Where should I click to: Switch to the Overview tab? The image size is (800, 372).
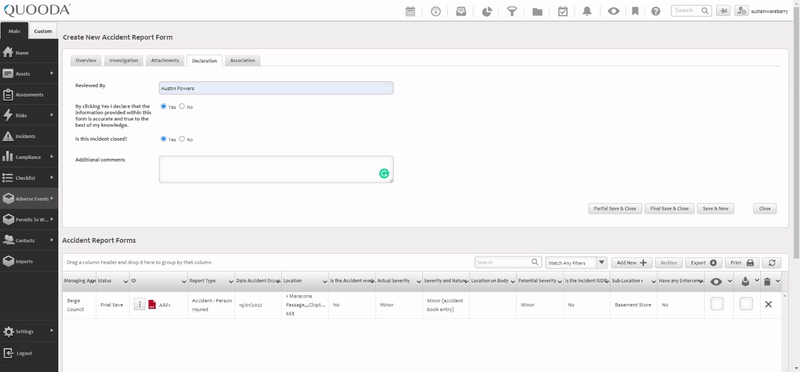86,60
